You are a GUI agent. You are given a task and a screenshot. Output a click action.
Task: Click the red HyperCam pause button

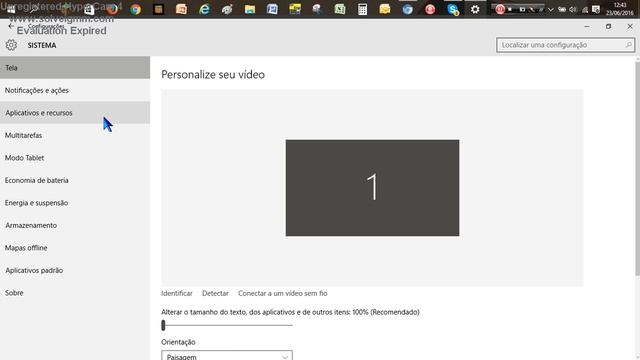500,9
